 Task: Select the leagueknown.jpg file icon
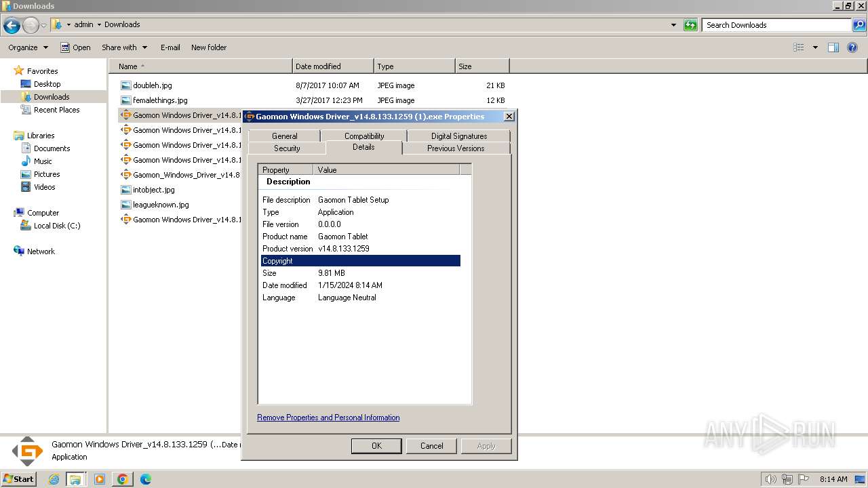pyautogui.click(x=125, y=205)
